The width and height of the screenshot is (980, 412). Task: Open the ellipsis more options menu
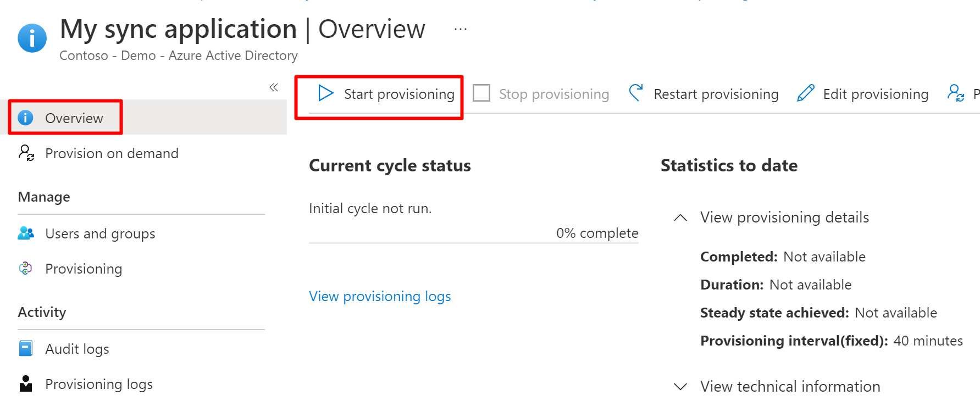pyautogui.click(x=461, y=29)
